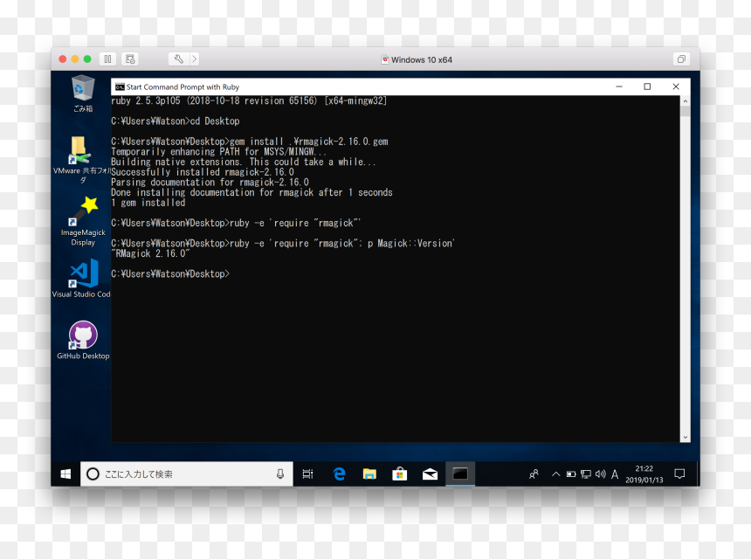Click the Command Prompt title bar icon
The image size is (751, 560).
click(x=120, y=86)
